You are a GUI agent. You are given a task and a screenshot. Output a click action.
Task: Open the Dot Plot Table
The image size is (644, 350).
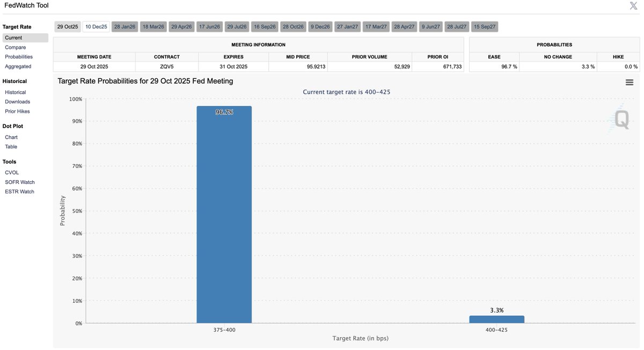click(11, 147)
